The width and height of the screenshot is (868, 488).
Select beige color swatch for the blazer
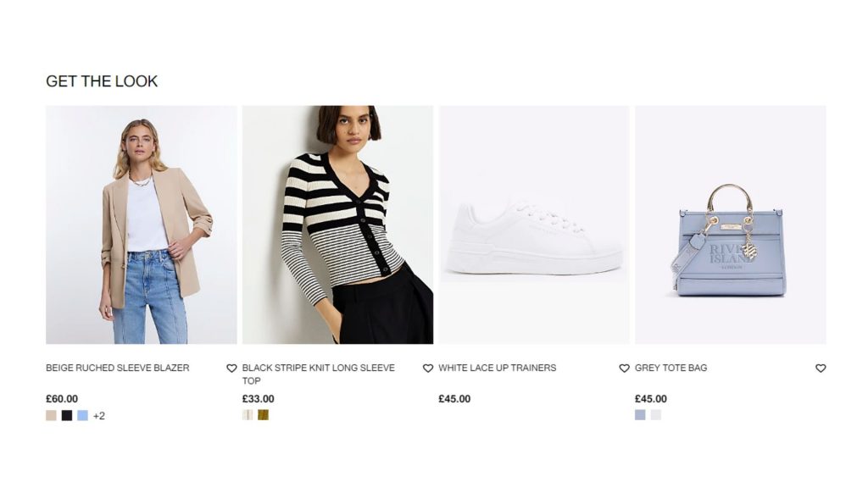click(x=51, y=415)
